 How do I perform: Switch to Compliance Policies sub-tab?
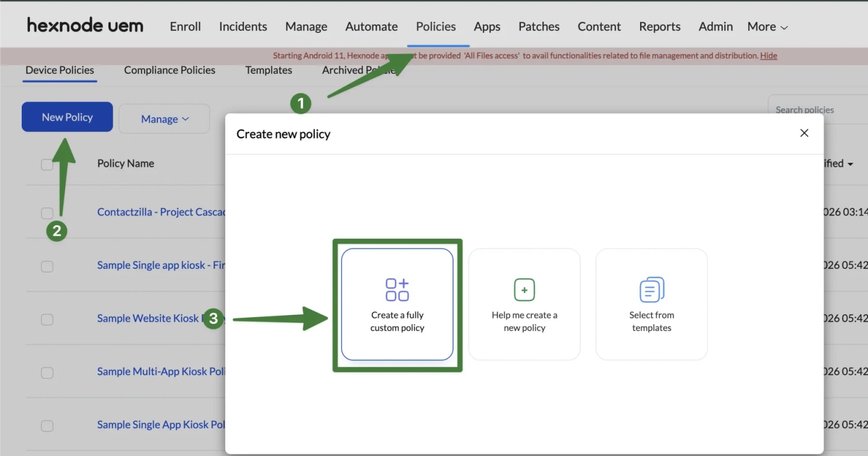pos(169,70)
